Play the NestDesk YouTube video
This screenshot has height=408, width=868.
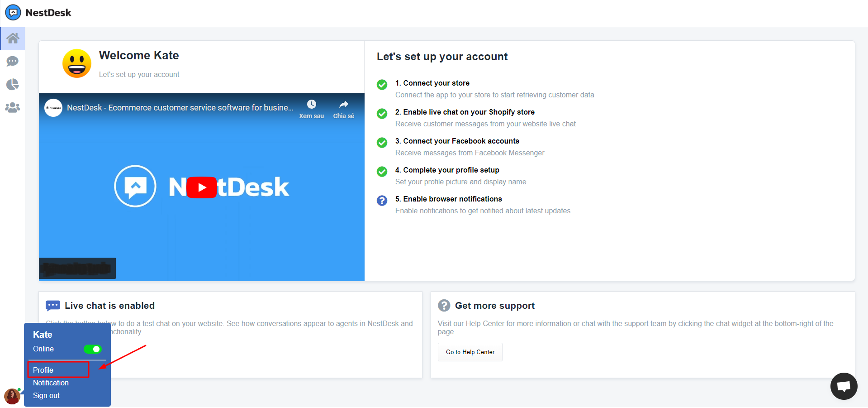click(x=202, y=187)
